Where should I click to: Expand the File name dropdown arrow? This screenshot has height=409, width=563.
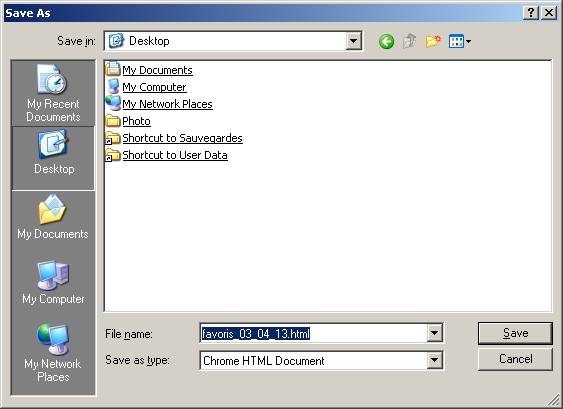pos(434,333)
